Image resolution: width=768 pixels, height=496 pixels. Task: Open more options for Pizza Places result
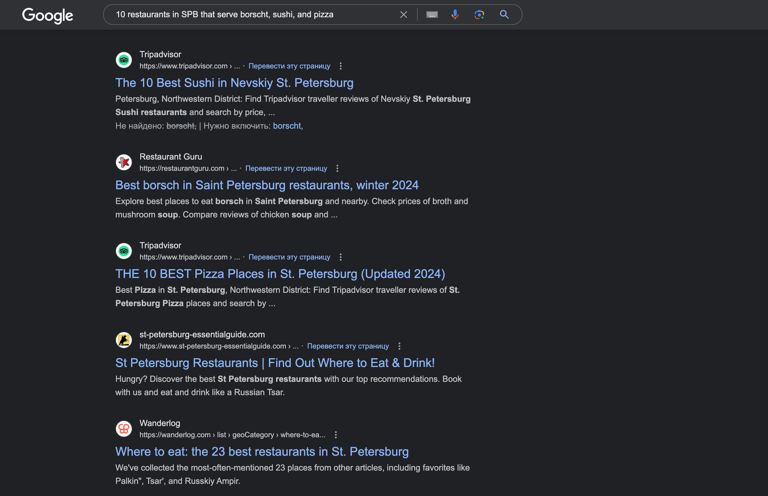[341, 257]
